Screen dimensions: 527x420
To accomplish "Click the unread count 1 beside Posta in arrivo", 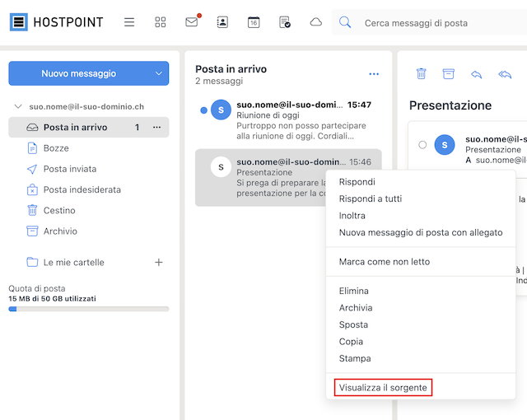I will click(x=138, y=128).
